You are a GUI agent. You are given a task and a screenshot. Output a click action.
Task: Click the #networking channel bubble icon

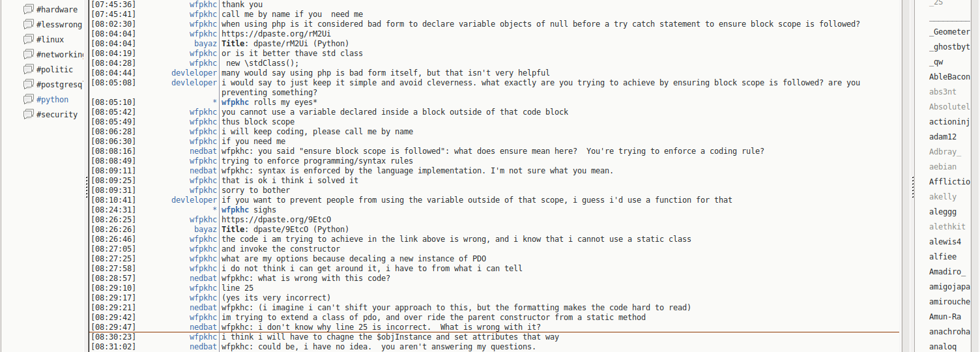click(28, 54)
